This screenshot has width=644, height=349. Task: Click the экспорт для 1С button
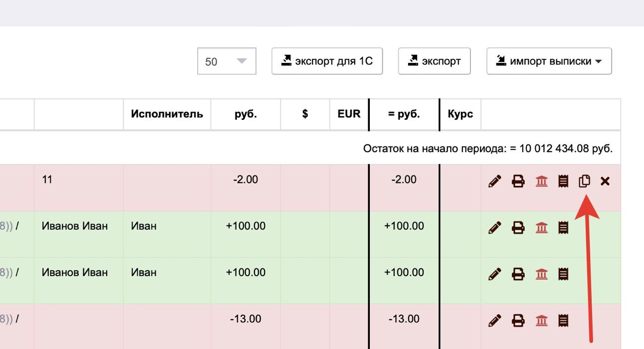tap(327, 61)
